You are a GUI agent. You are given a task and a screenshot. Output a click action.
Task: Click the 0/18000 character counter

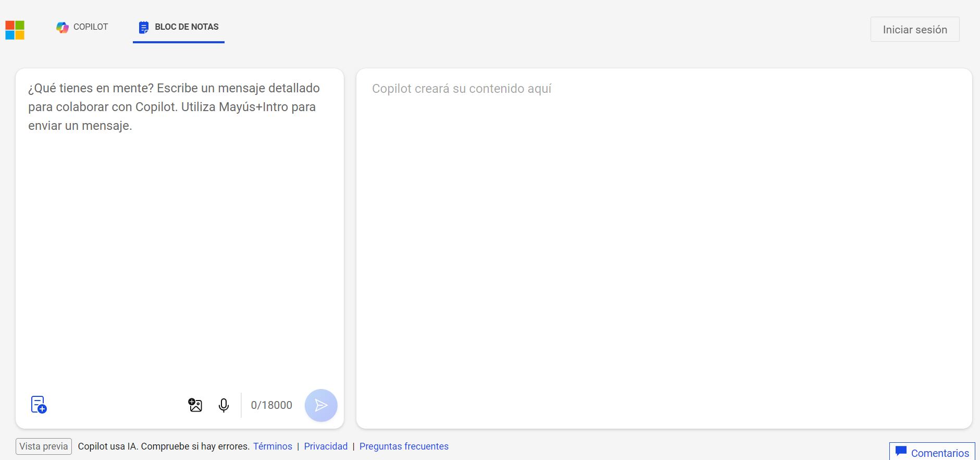271,405
